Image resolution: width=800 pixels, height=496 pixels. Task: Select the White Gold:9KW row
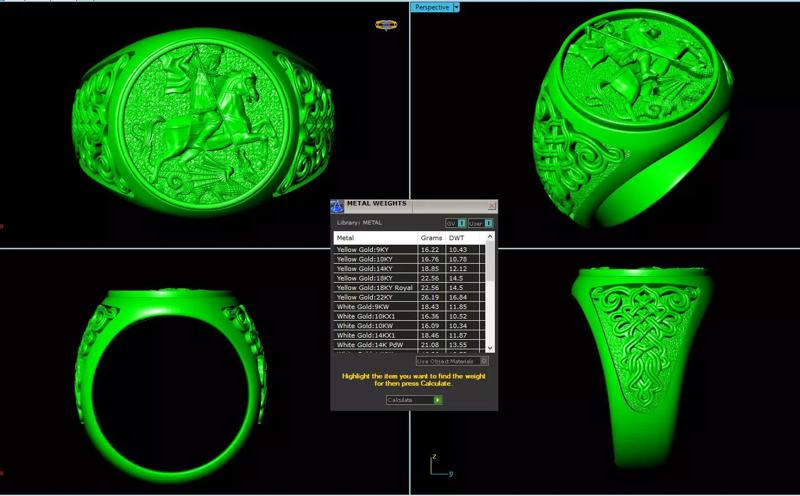point(409,307)
